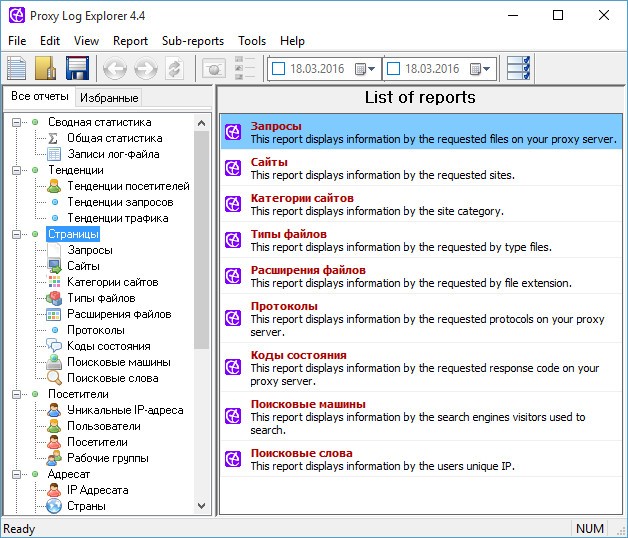Click the Типы файлов tree icon
The image size is (628, 538).
click(54, 298)
